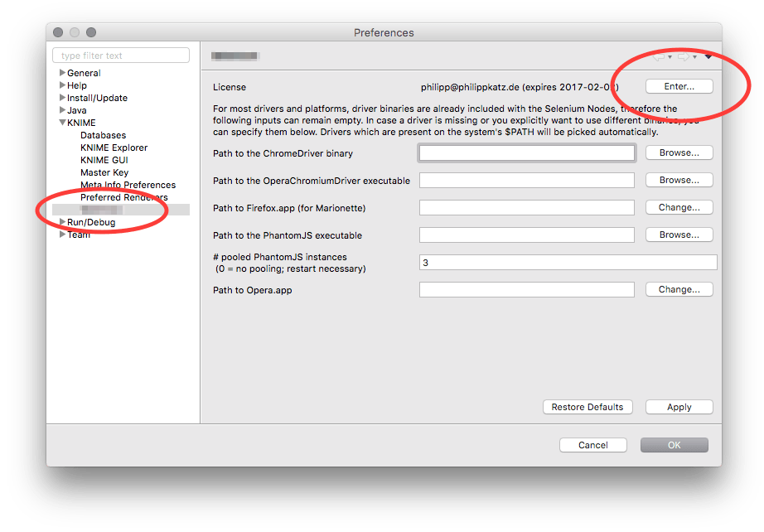Expand the Help tree node
This screenshot has height=532, width=764.
(x=62, y=85)
